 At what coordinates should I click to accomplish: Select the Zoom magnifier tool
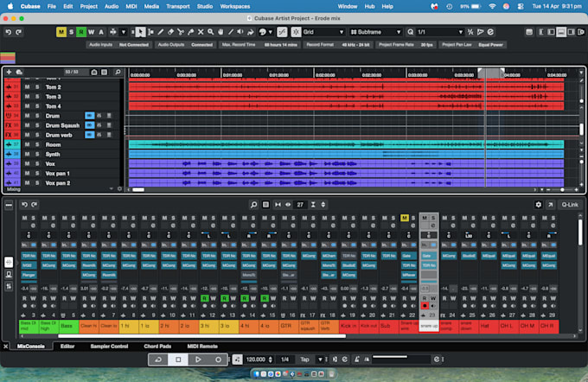coord(211,32)
